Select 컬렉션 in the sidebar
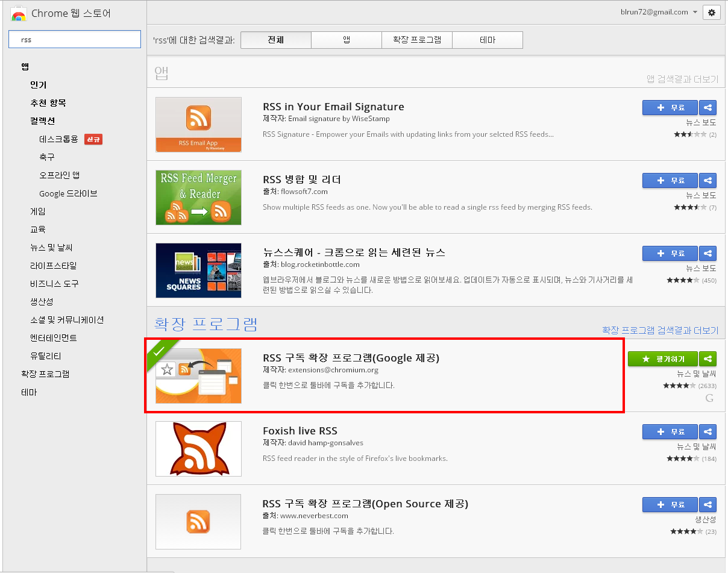 43,121
